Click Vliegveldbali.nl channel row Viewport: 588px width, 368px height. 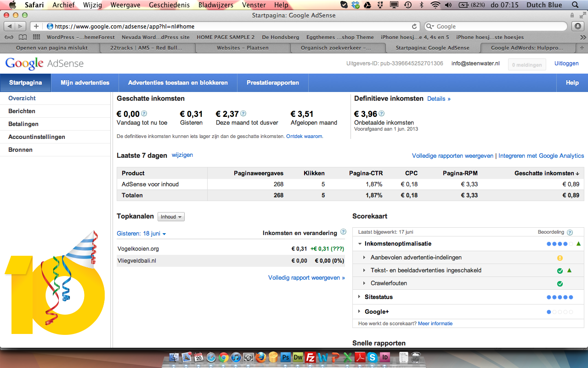click(x=231, y=260)
